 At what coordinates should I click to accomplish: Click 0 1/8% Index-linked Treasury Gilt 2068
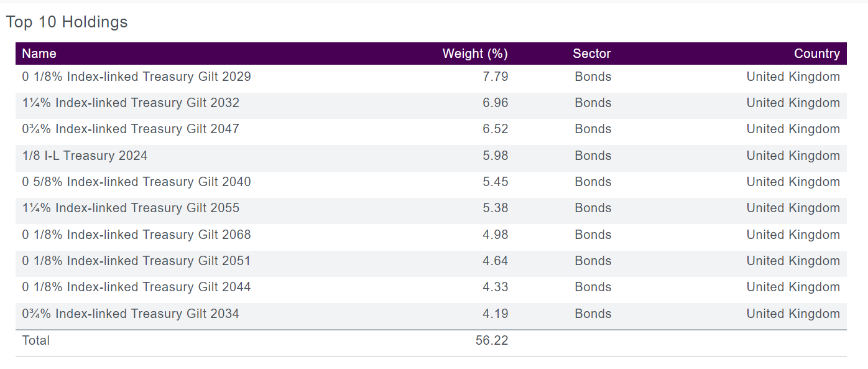pyautogui.click(x=137, y=235)
